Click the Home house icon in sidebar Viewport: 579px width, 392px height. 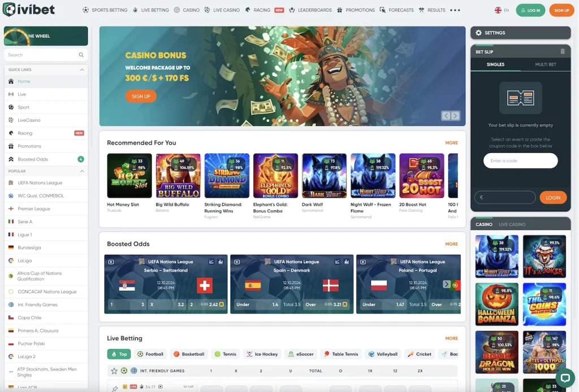coord(11,81)
